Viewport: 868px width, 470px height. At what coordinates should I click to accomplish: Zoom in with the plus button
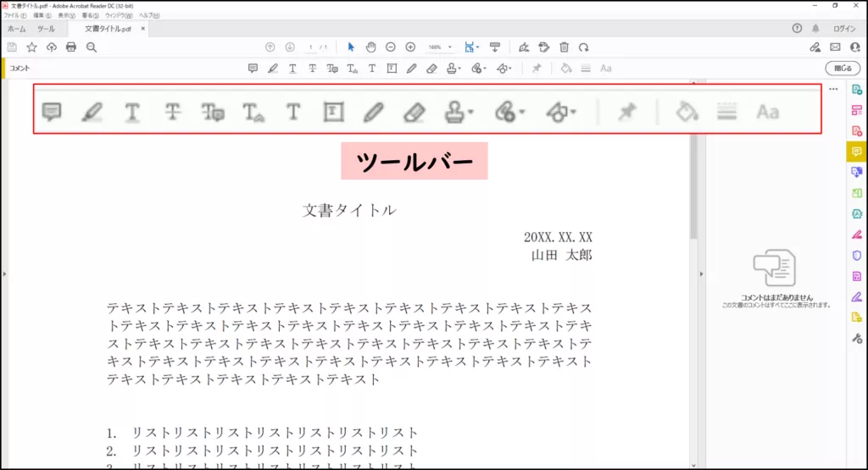[x=410, y=47]
